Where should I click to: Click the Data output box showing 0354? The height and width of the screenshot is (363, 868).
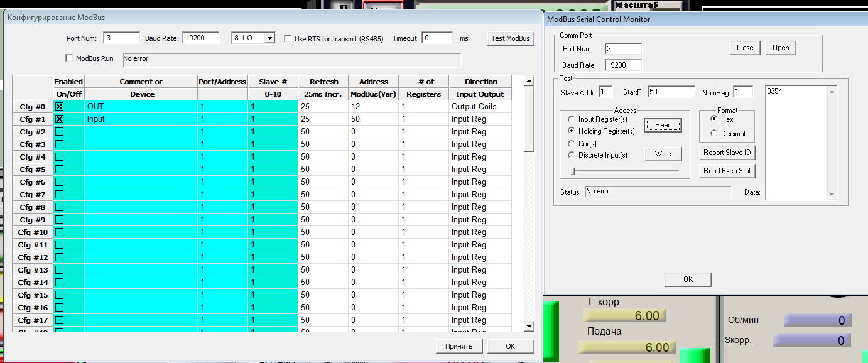[796, 143]
